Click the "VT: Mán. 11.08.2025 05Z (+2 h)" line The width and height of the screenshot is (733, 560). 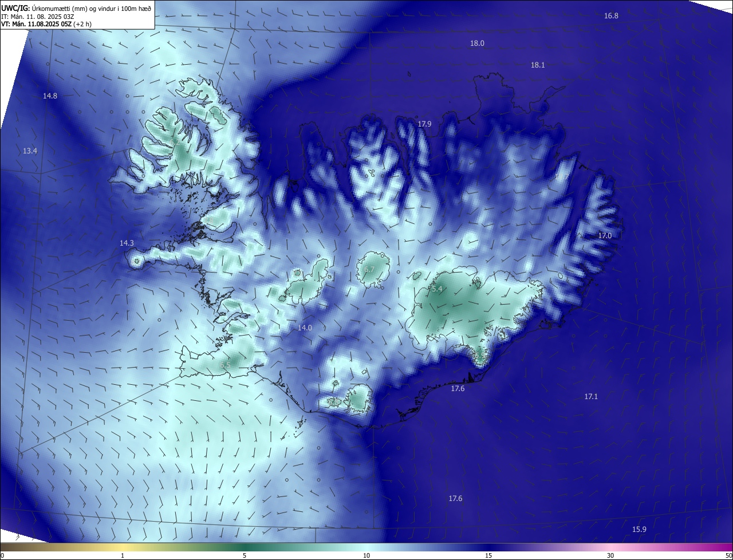(x=46, y=24)
